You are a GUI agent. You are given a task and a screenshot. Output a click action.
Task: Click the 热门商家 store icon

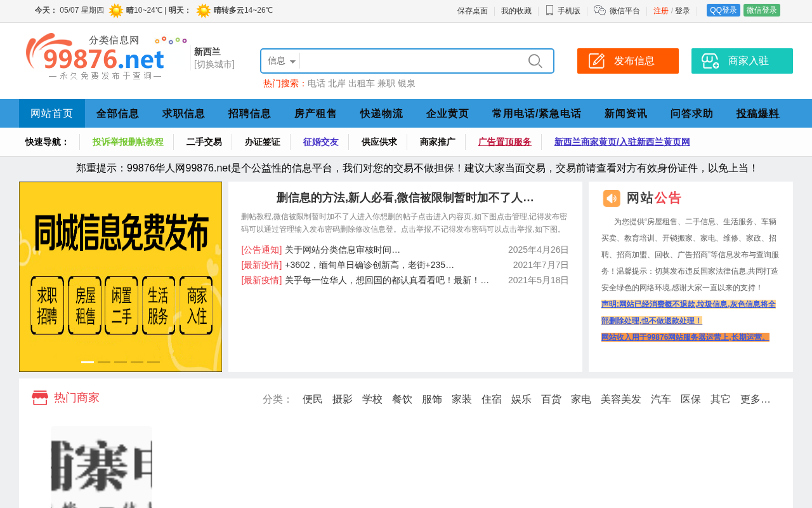40,398
